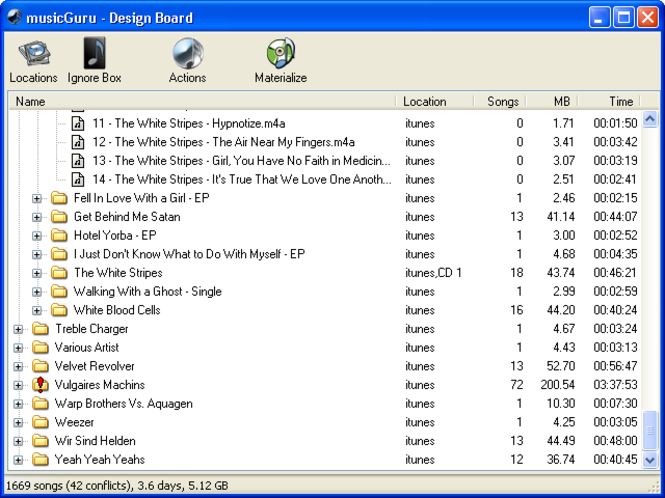
Task: Click the White Blood Cells folder icon
Action: [x=59, y=310]
